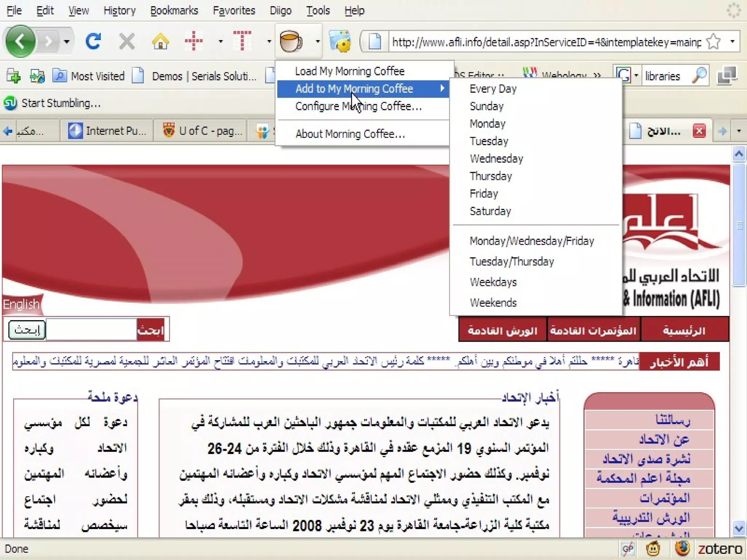Click the search magnifier icon
This screenshot has height=560, width=747.
pyautogui.click(x=698, y=76)
